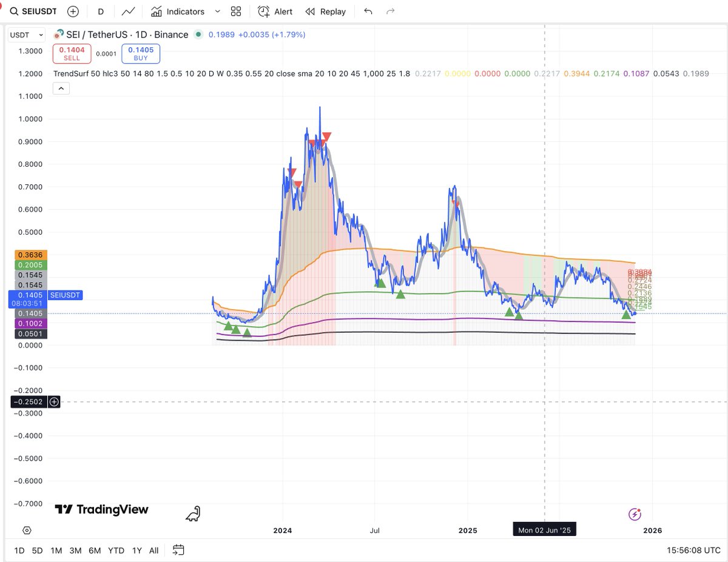
Task: Select the YTD range tab
Action: tap(115, 550)
